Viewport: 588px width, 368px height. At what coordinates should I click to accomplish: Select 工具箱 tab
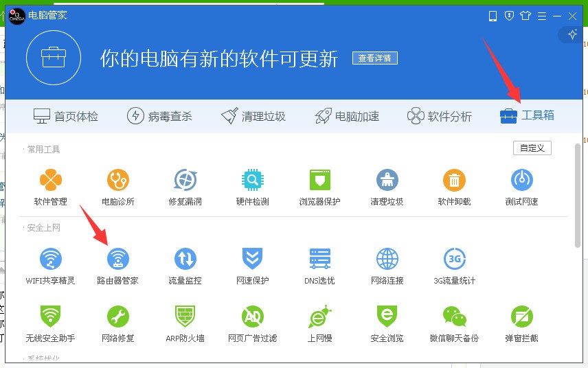(527, 115)
